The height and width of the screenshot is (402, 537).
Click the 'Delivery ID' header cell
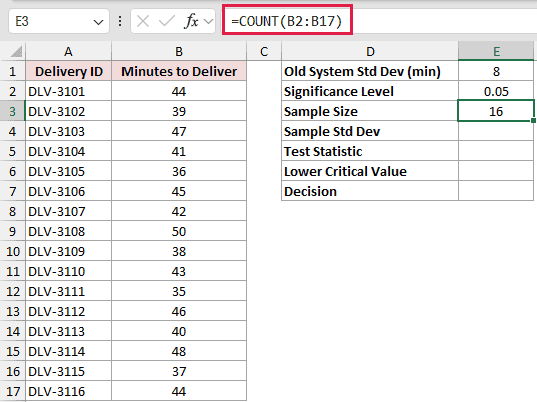[x=68, y=71]
